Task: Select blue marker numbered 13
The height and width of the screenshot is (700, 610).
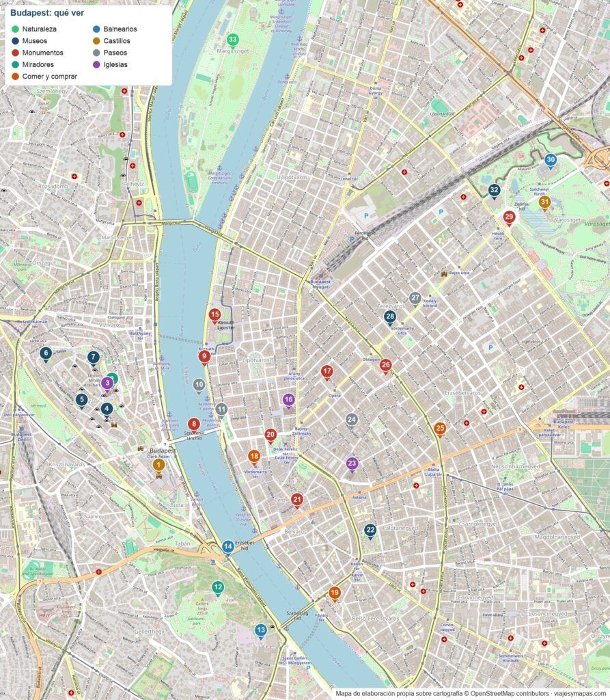Action: (x=261, y=631)
